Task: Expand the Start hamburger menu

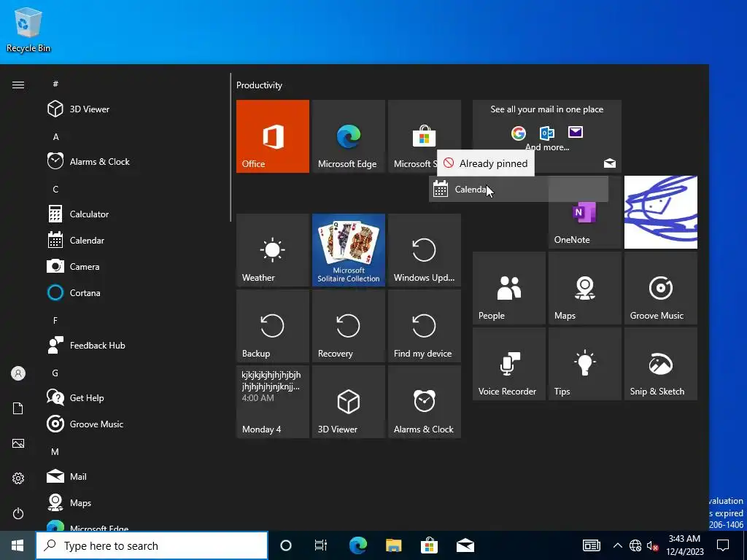Action: 18,85
